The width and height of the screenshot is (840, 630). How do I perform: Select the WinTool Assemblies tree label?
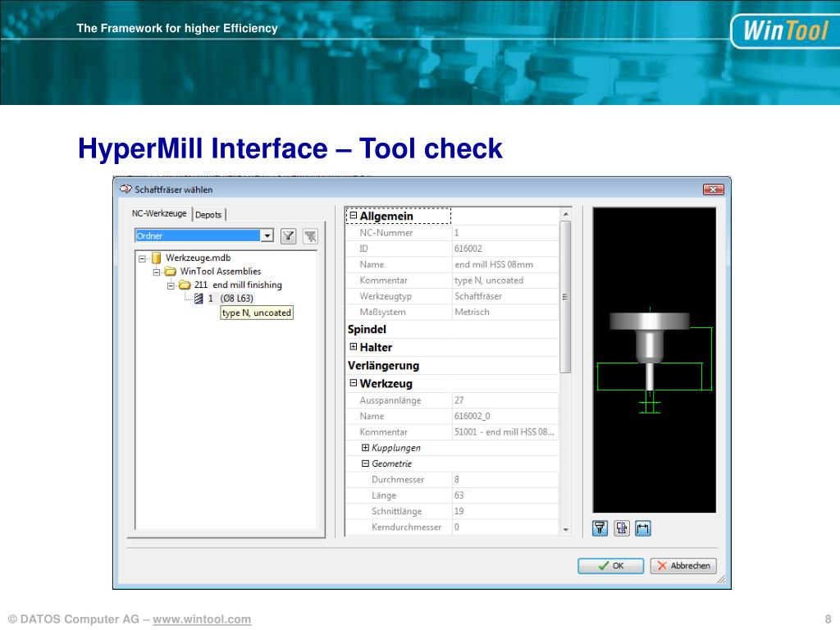[221, 272]
